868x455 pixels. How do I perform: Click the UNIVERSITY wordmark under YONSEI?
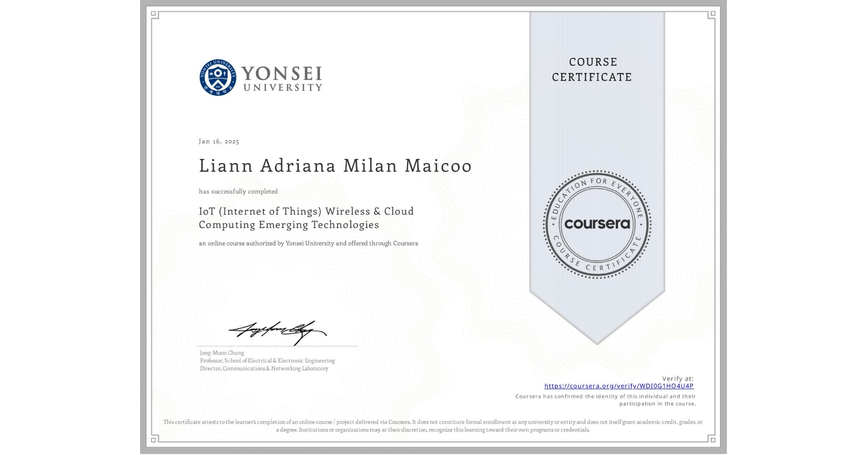[x=283, y=87]
